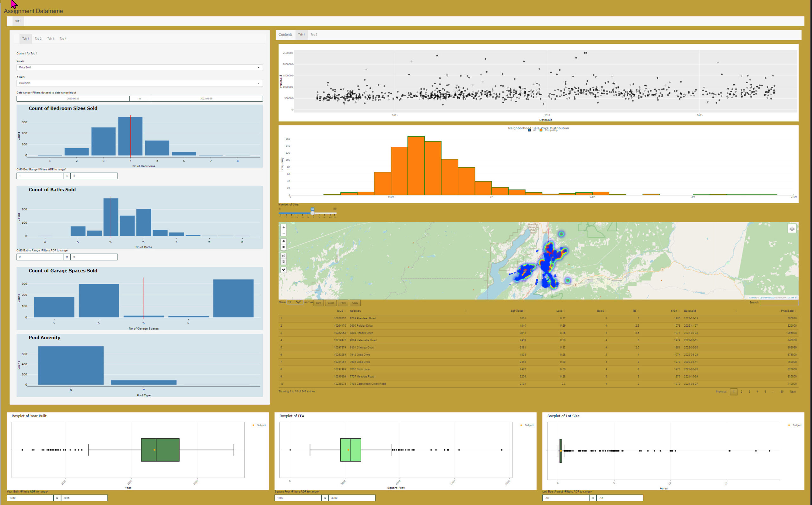Open the Y-axis dropdown showing PriceSold
The image size is (812, 505).
139,67
